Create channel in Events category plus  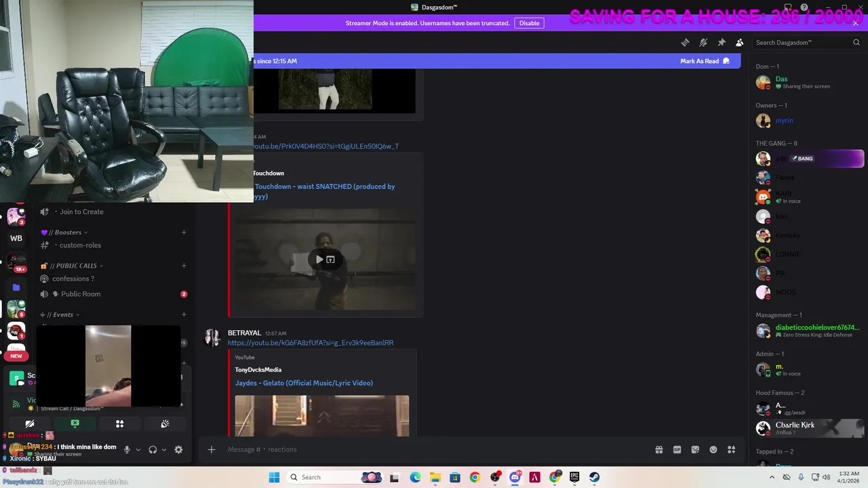click(x=184, y=314)
